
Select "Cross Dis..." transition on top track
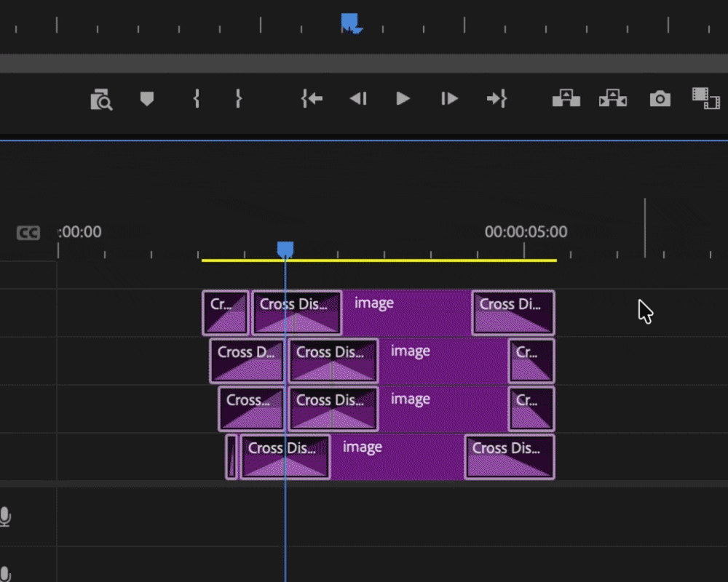[x=297, y=312]
